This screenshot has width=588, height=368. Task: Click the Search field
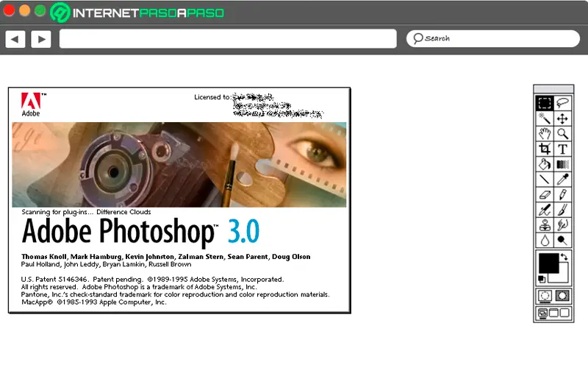493,39
